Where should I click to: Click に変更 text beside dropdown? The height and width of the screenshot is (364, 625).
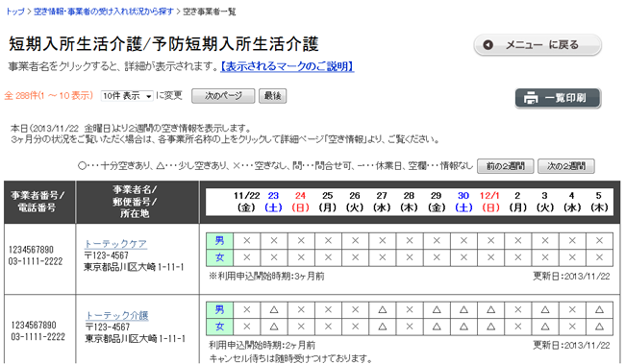coord(169,96)
